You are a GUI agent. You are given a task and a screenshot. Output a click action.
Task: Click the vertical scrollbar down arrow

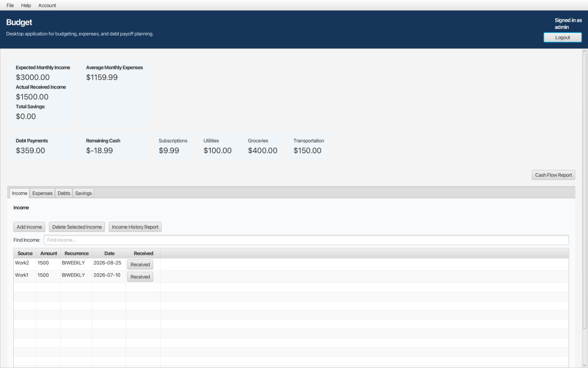(585, 365)
